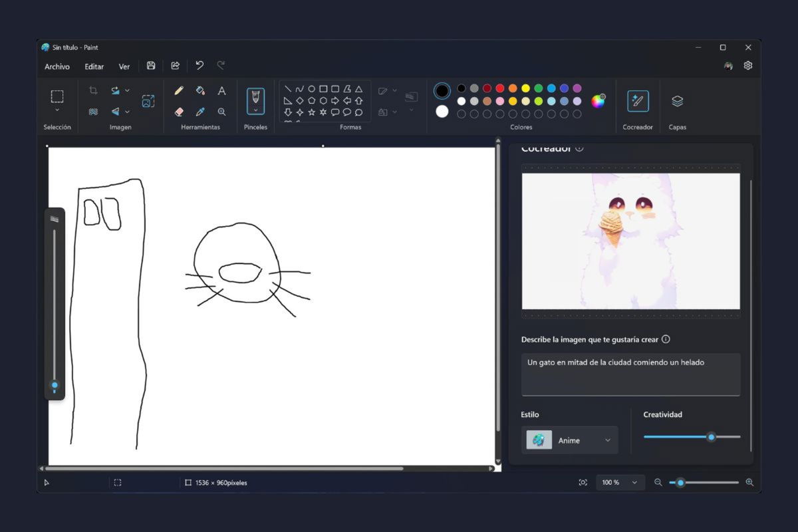
Task: Open the Ver menu
Action: pos(124,66)
